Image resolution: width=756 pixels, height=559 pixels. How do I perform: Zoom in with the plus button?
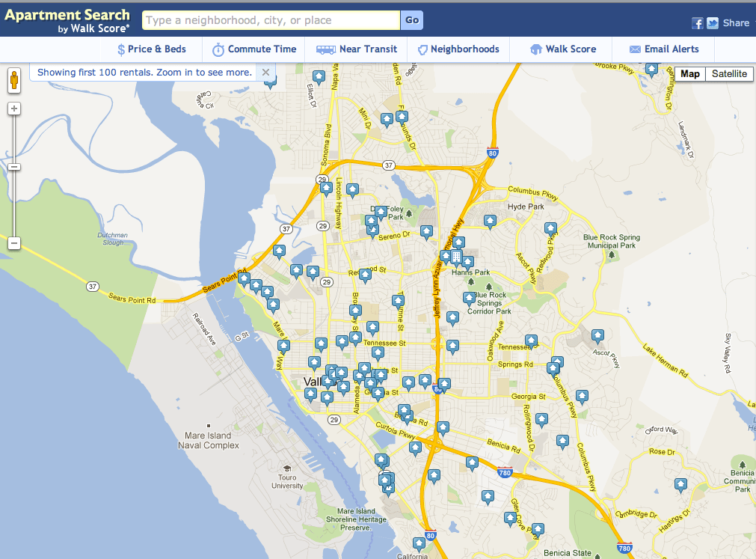14,109
